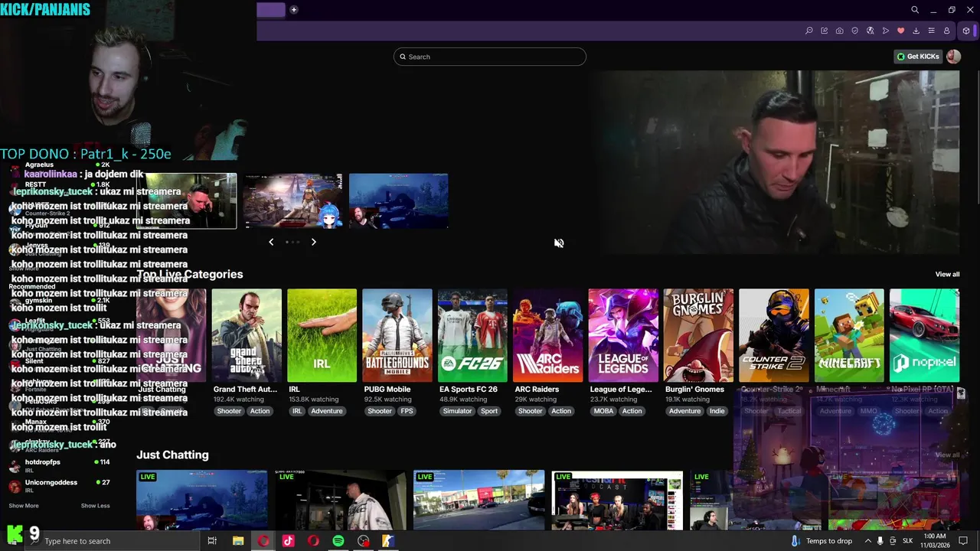
Task: Open the notification center icon
Action: click(963, 541)
